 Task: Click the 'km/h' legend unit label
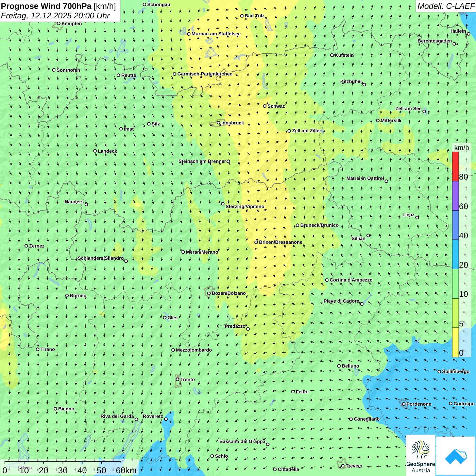pos(461,148)
